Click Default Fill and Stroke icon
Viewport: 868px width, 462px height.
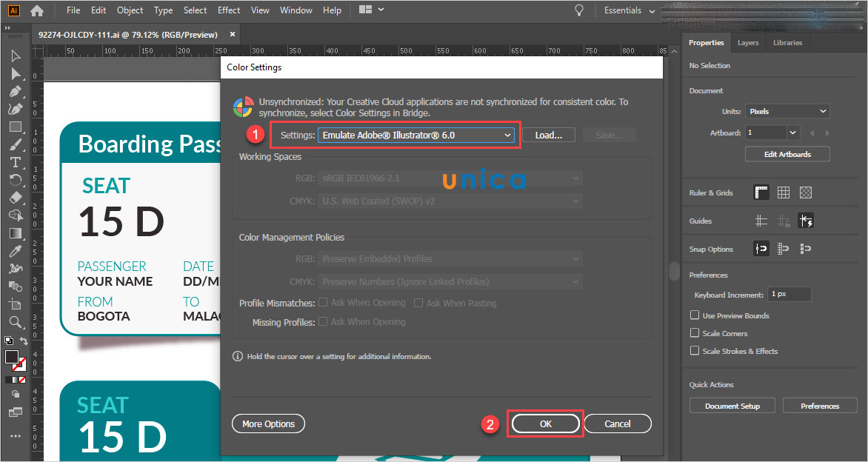point(9,341)
